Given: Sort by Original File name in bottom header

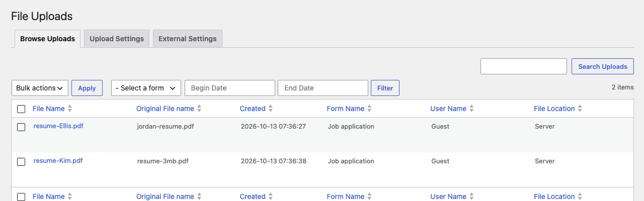Looking at the screenshot, I should coord(165,196).
